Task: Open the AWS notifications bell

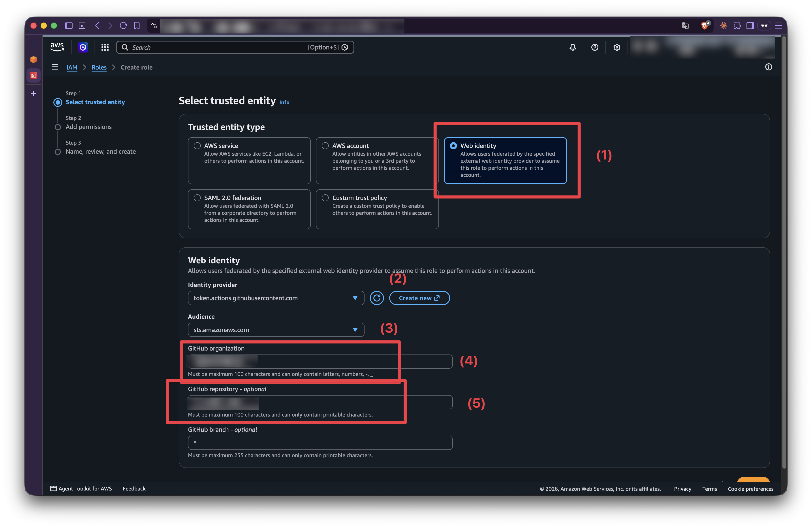Action: pos(573,47)
